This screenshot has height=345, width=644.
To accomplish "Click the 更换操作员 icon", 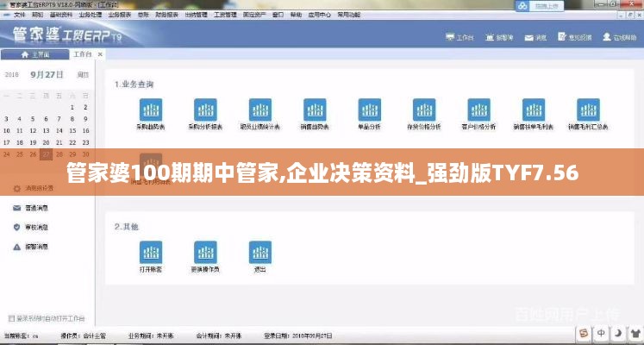I will pos(205,252).
